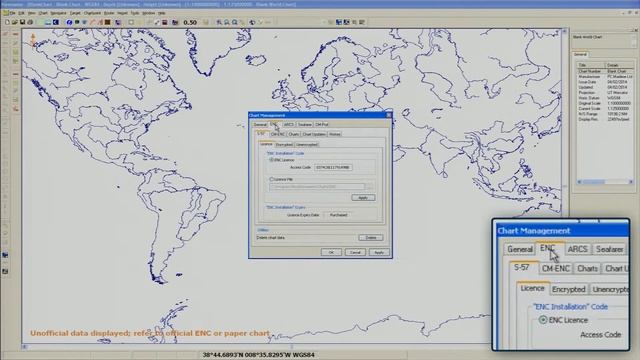Select the Issue Date row
The width and height of the screenshot is (640, 360).
[605, 82]
